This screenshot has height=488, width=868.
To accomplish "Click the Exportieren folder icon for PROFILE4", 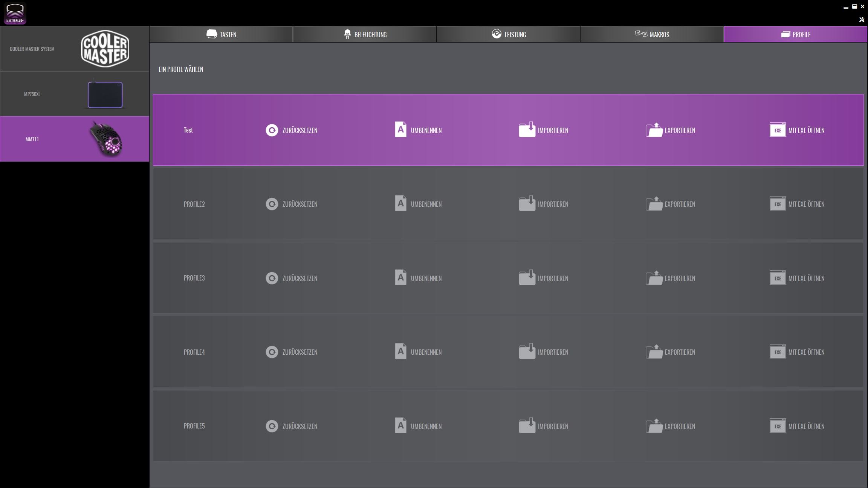I will [x=654, y=352].
